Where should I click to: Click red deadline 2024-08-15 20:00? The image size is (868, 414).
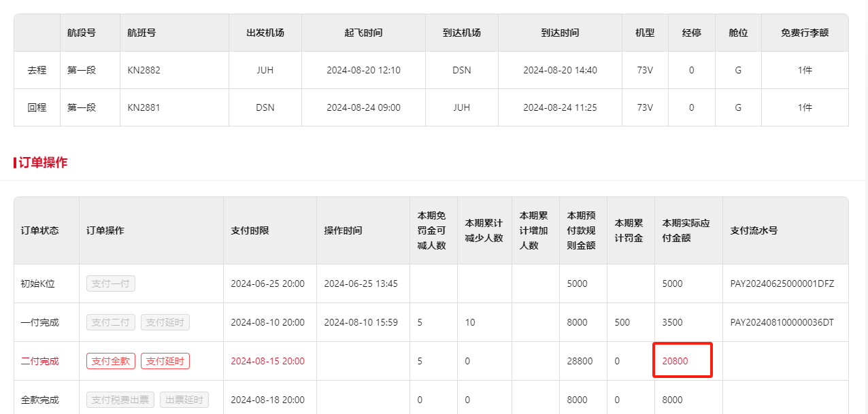267,361
